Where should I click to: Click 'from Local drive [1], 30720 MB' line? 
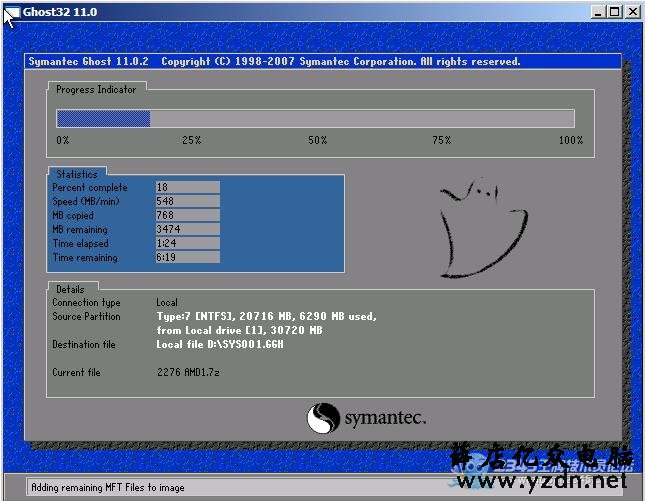pos(239,330)
